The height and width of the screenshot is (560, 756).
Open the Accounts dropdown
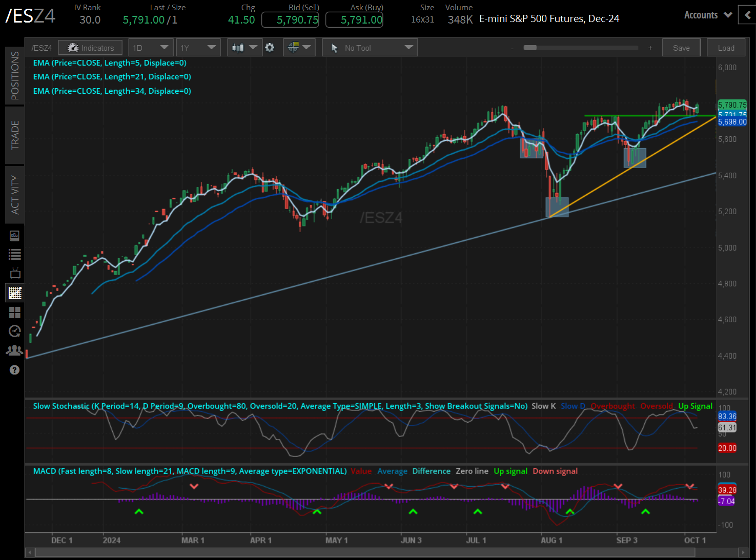[707, 15]
